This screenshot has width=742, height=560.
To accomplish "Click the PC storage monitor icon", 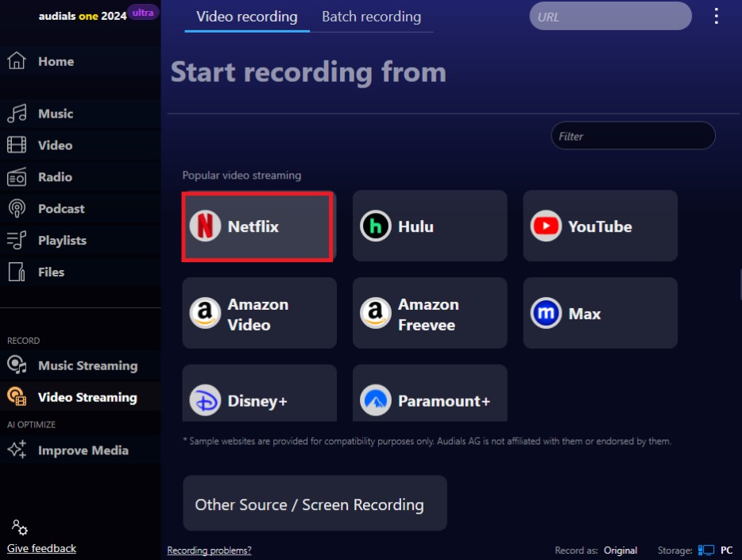I will [705, 550].
